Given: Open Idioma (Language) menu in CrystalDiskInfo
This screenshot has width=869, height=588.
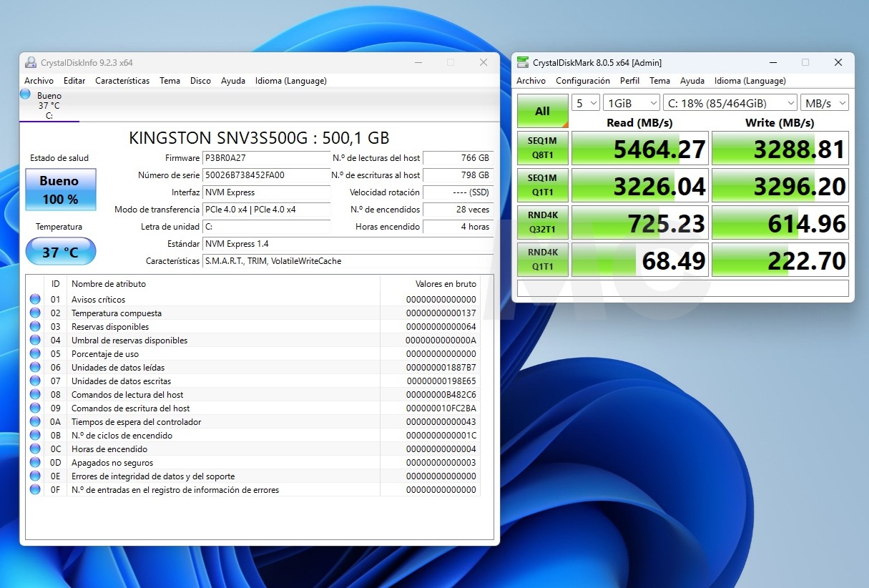Looking at the screenshot, I should (290, 81).
